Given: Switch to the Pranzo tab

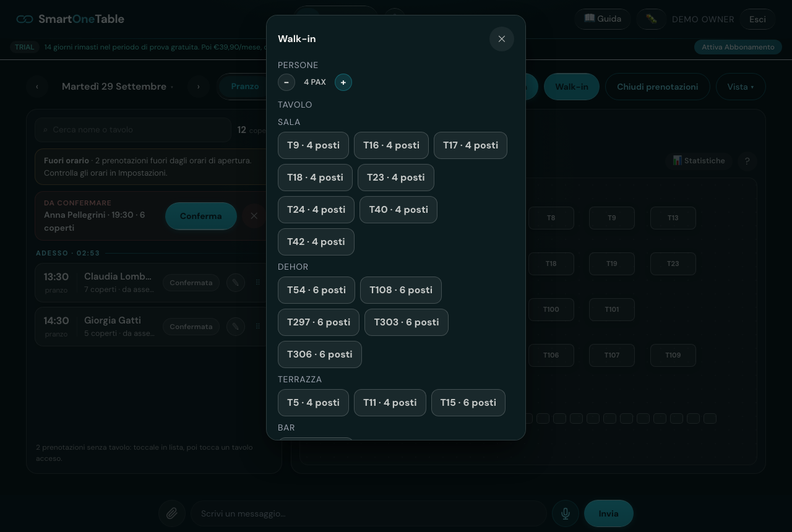Looking at the screenshot, I should point(245,87).
